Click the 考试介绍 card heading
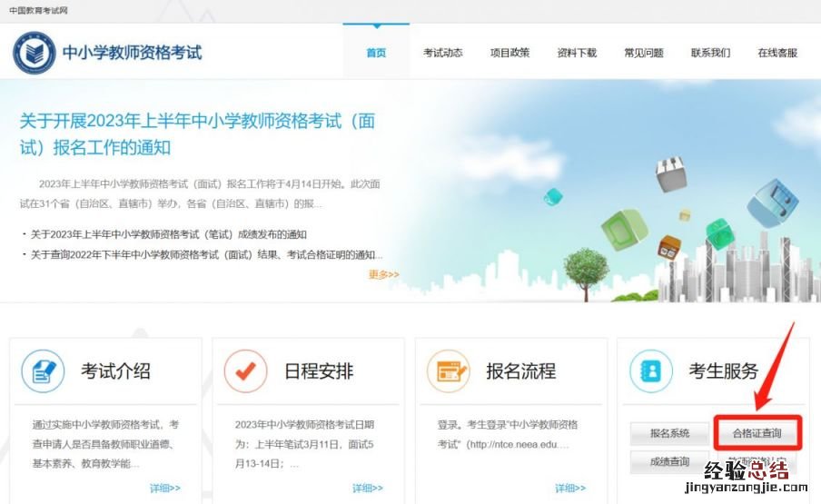This screenshot has height=504, width=821. coord(115,371)
